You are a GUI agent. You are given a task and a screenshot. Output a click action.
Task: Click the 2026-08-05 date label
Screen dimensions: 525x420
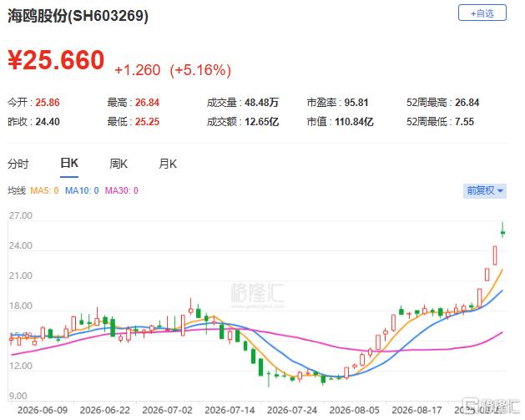pos(354,410)
